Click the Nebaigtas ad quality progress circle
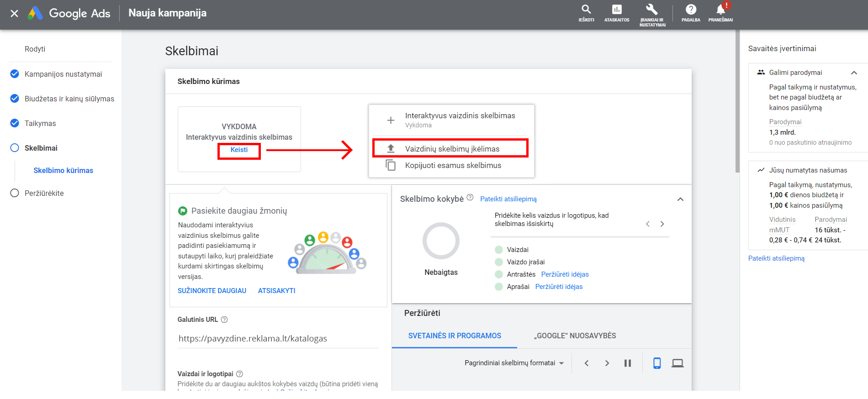 [441, 241]
